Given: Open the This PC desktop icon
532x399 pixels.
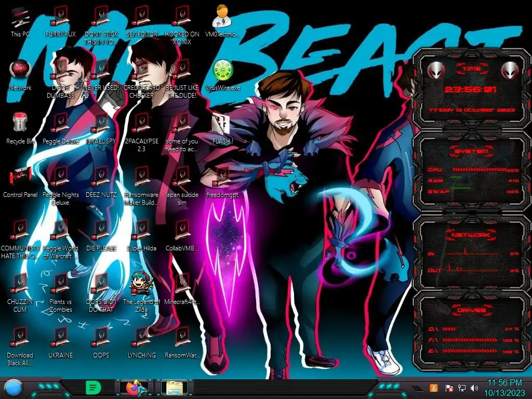Looking at the screenshot, I should point(20,22).
